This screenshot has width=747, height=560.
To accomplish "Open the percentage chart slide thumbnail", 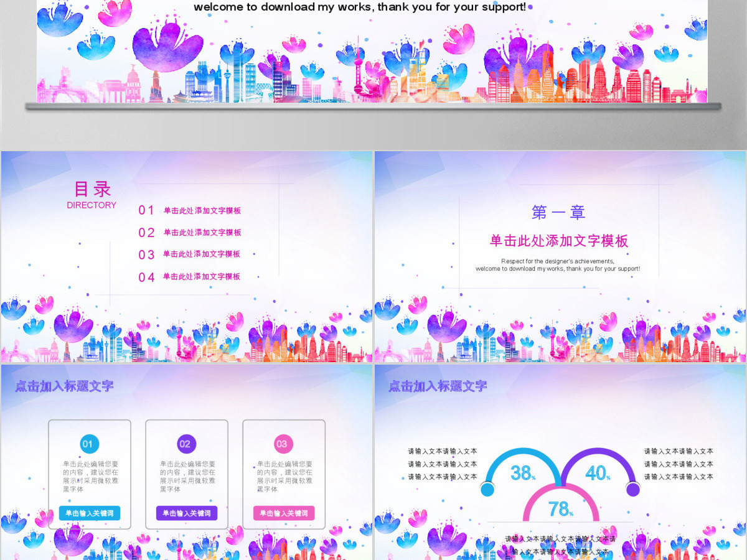I will (560, 462).
